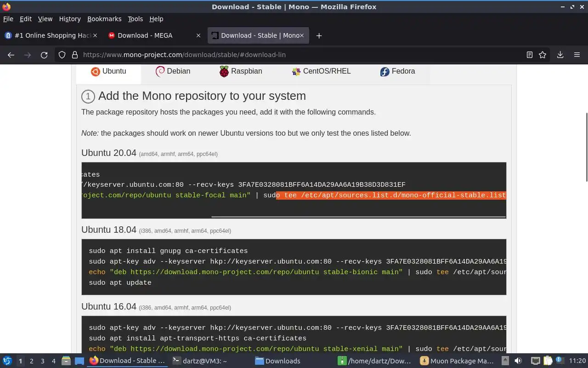Open the taskbar application launcher icon
The width and height of the screenshot is (588, 368).
[x=7, y=361]
